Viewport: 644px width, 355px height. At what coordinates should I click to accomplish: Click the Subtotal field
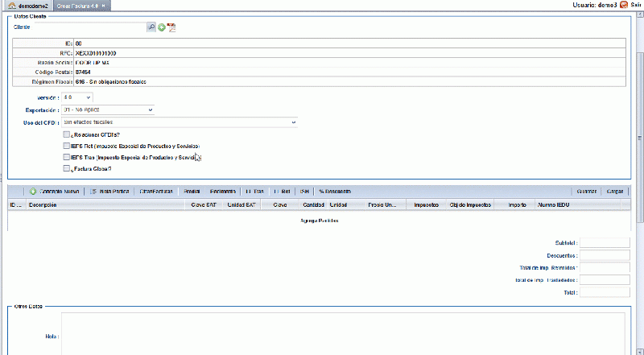coord(605,243)
